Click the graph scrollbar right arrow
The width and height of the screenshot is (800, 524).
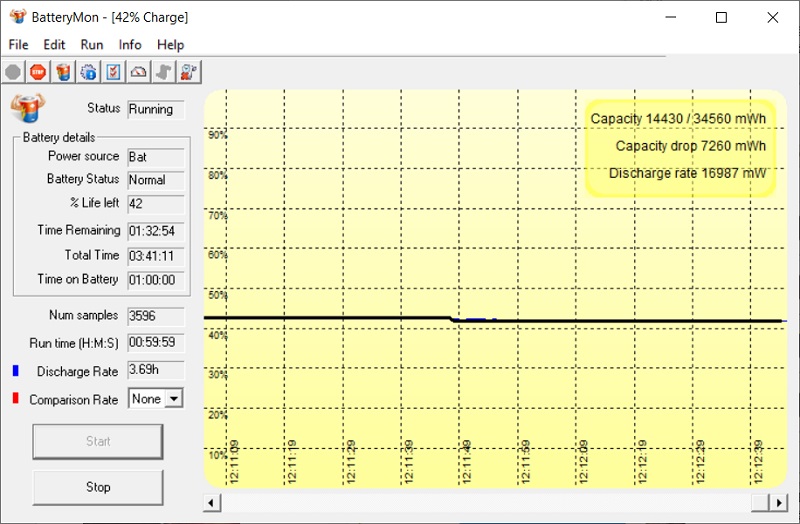pos(779,502)
